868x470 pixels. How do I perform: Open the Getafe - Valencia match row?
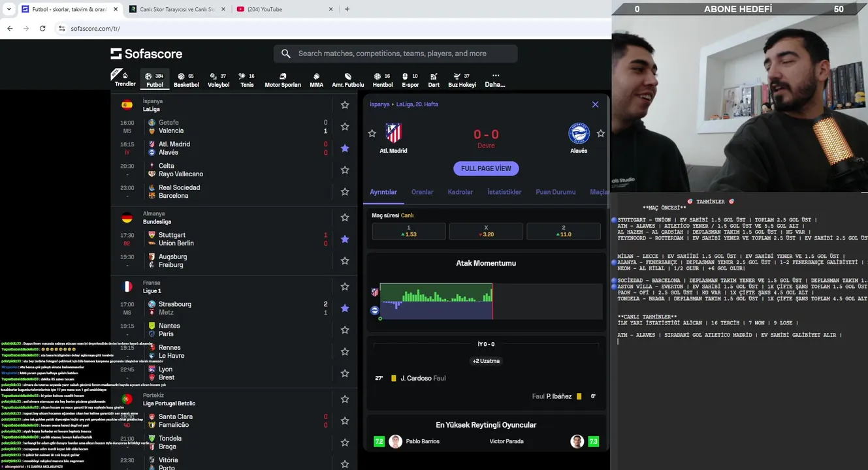point(234,127)
